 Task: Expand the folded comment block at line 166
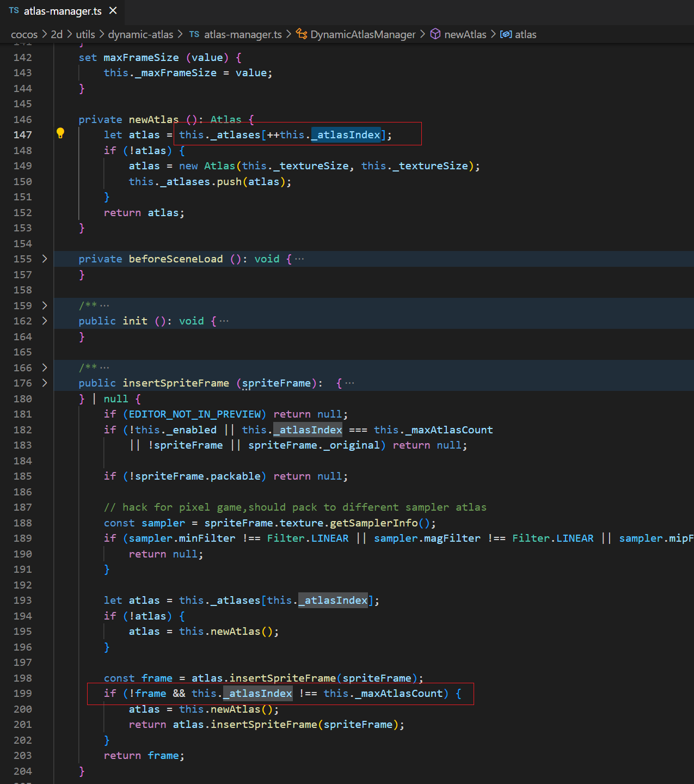point(45,367)
